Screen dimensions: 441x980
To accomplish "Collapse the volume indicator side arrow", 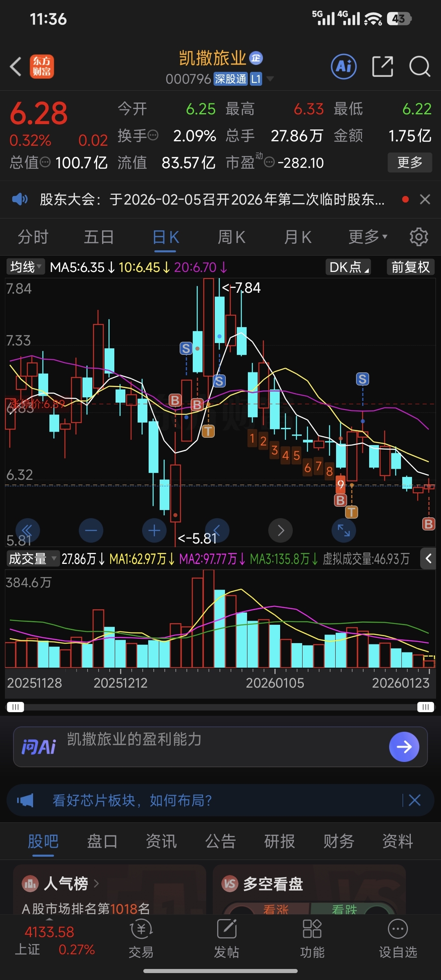I will [x=428, y=559].
